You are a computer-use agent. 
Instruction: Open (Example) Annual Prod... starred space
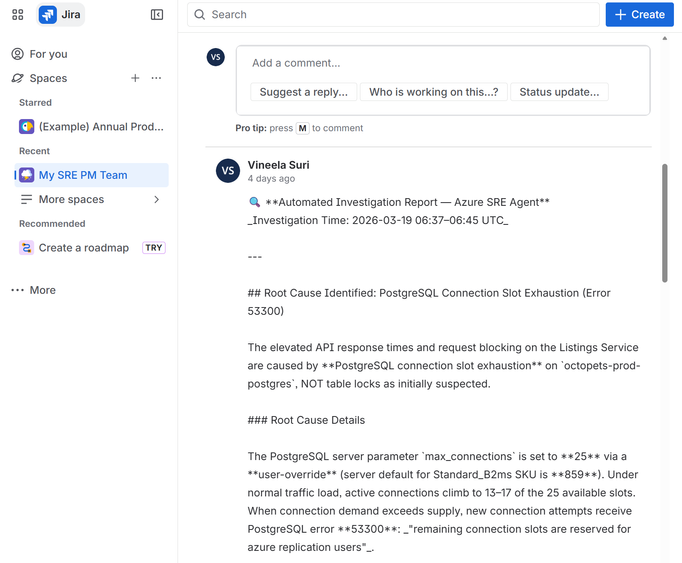pyautogui.click(x=92, y=127)
